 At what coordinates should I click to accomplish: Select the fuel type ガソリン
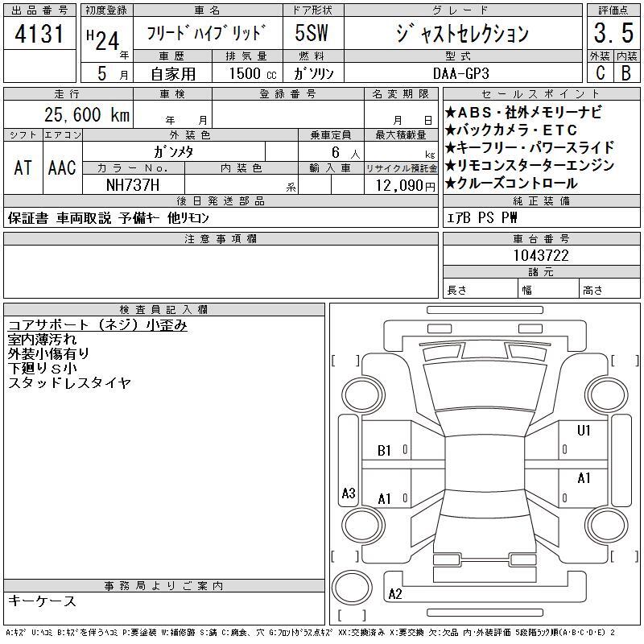click(314, 73)
